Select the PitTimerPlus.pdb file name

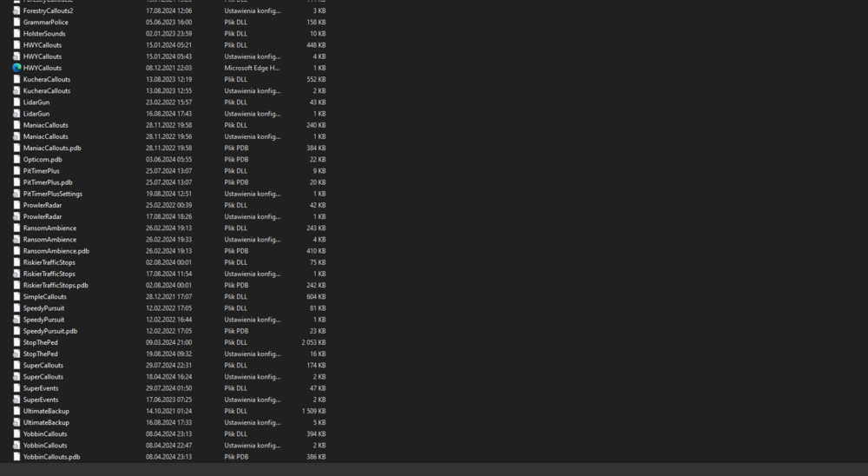tap(48, 182)
